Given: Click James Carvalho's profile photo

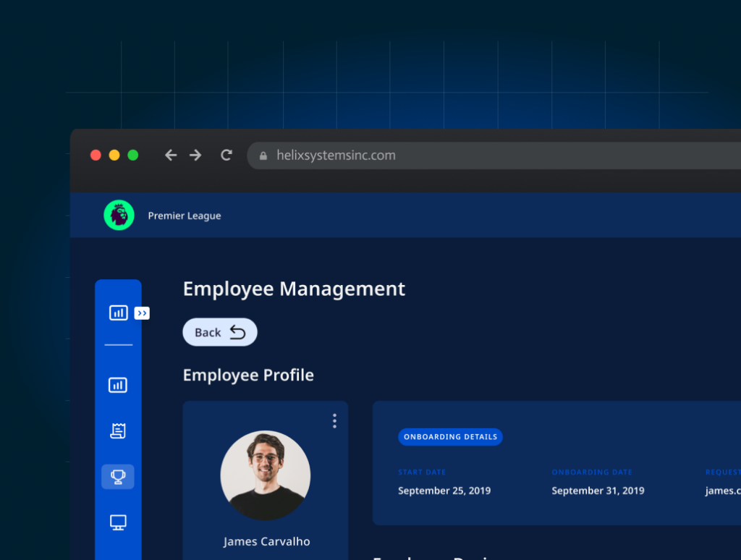Looking at the screenshot, I should coord(266,475).
